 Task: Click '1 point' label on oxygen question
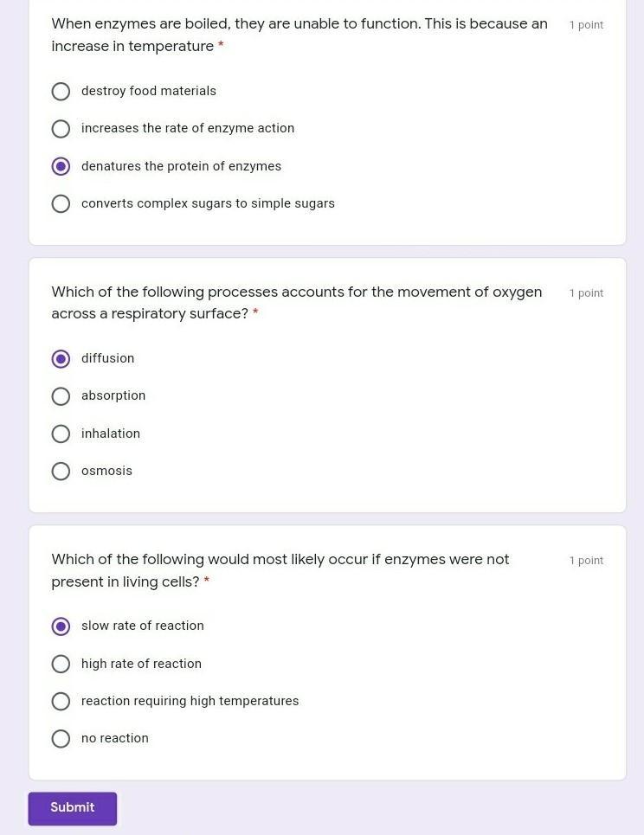pyautogui.click(x=586, y=293)
